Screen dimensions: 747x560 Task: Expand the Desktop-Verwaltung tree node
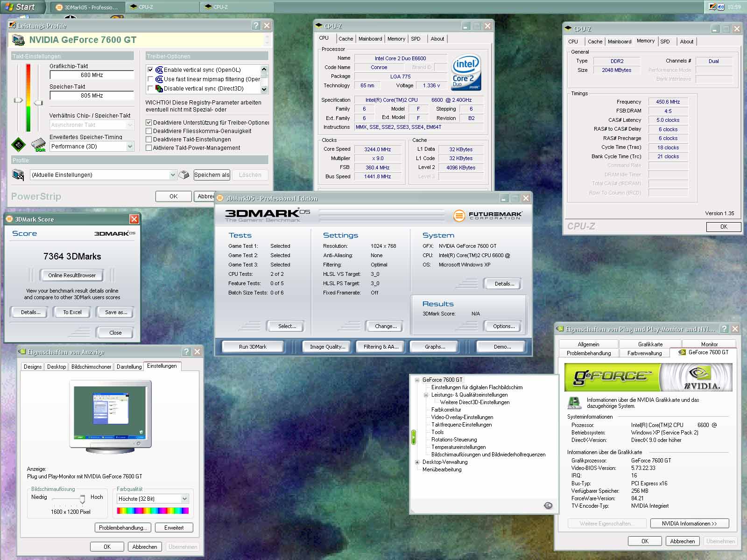(x=417, y=462)
